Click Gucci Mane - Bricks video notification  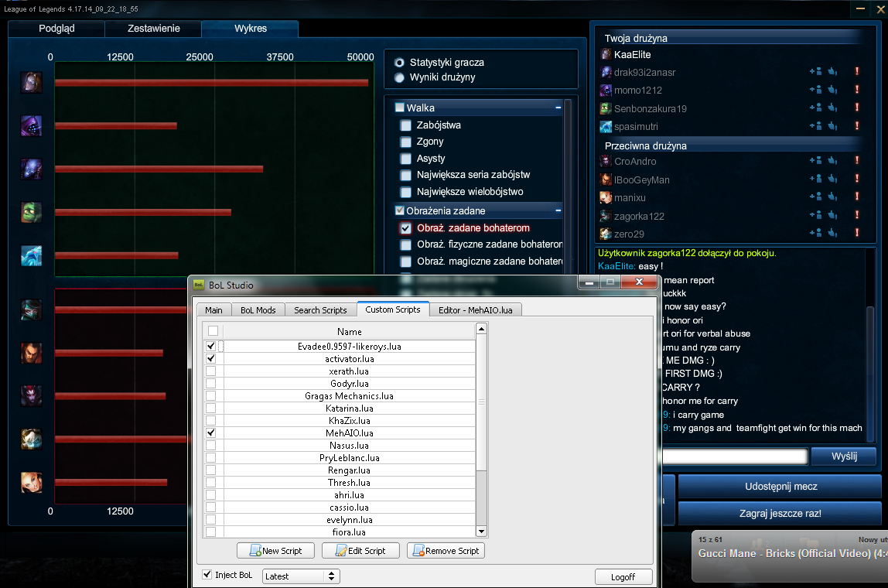790,556
